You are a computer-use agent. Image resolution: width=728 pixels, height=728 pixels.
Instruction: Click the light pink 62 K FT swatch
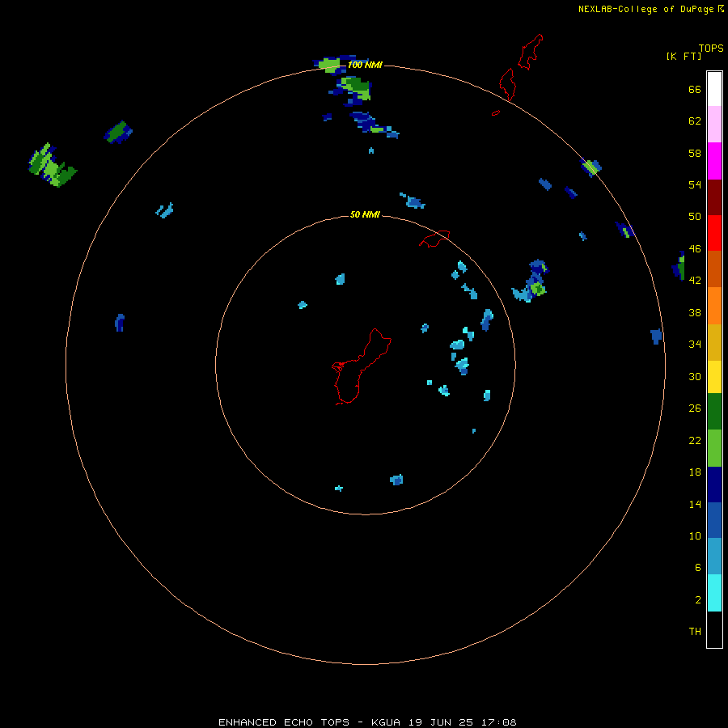[714, 124]
